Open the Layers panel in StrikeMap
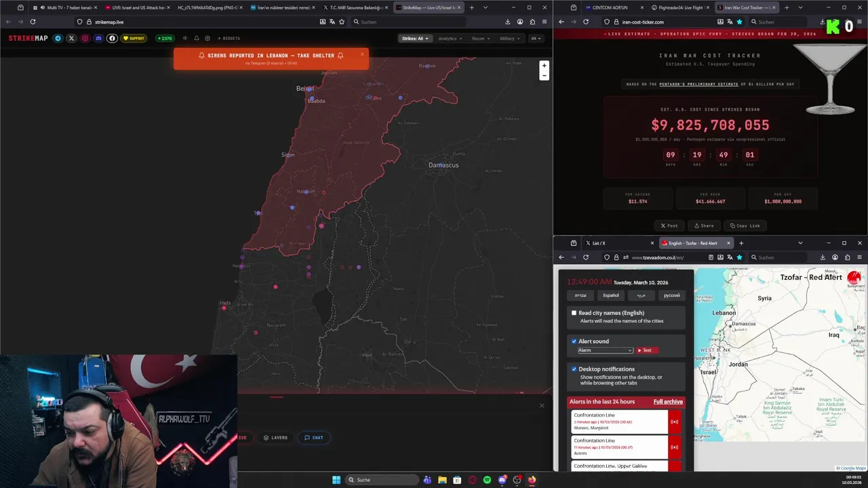 [275, 438]
